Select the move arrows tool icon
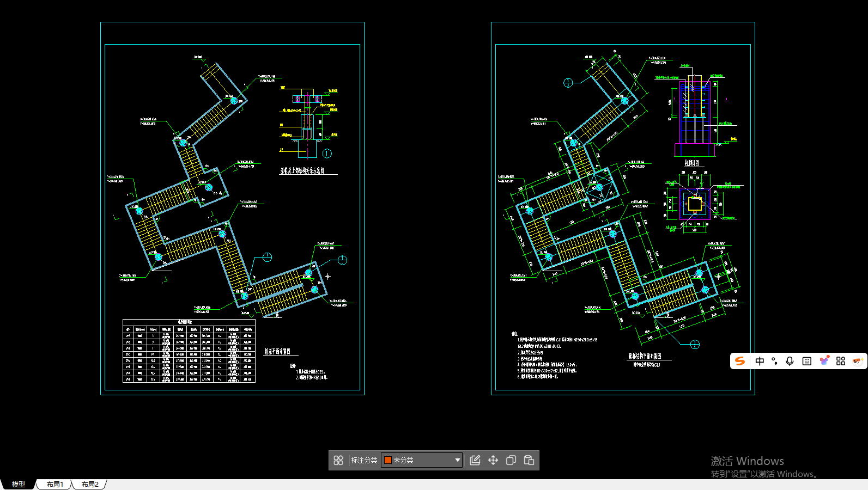Screen dimensions: 868x490 pyautogui.click(x=493, y=460)
